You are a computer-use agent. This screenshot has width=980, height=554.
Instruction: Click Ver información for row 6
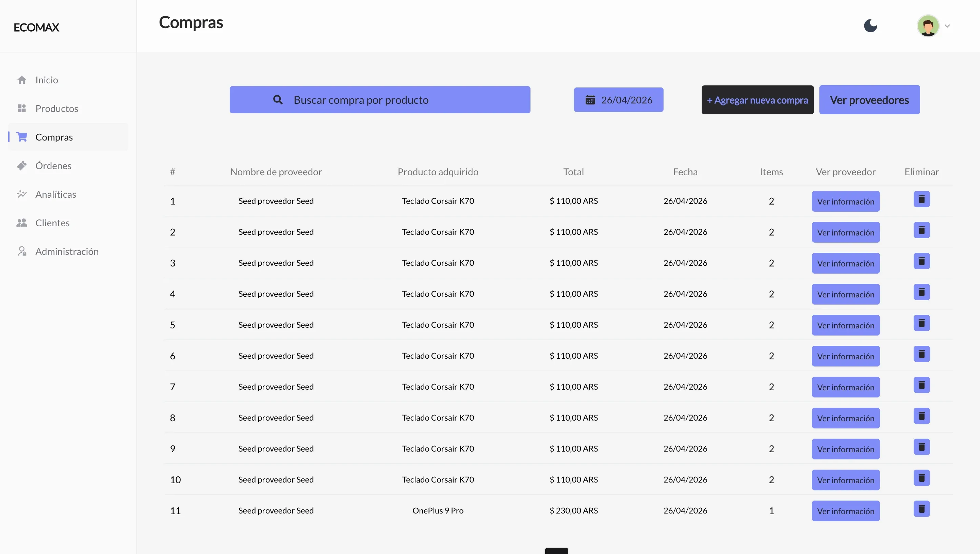(845, 356)
